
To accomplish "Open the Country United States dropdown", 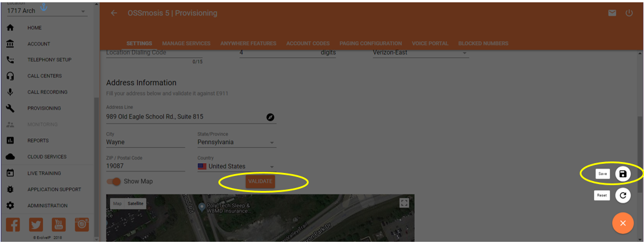I will pyautogui.click(x=236, y=167).
